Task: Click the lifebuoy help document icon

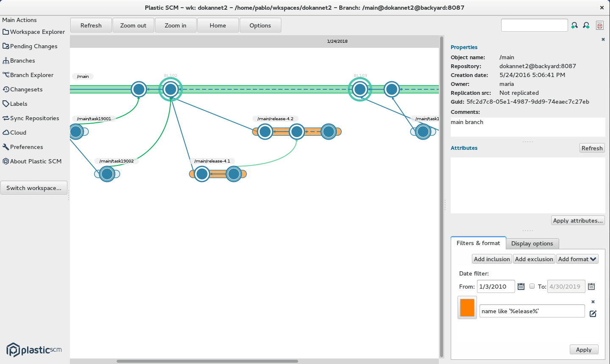Action: tap(600, 25)
